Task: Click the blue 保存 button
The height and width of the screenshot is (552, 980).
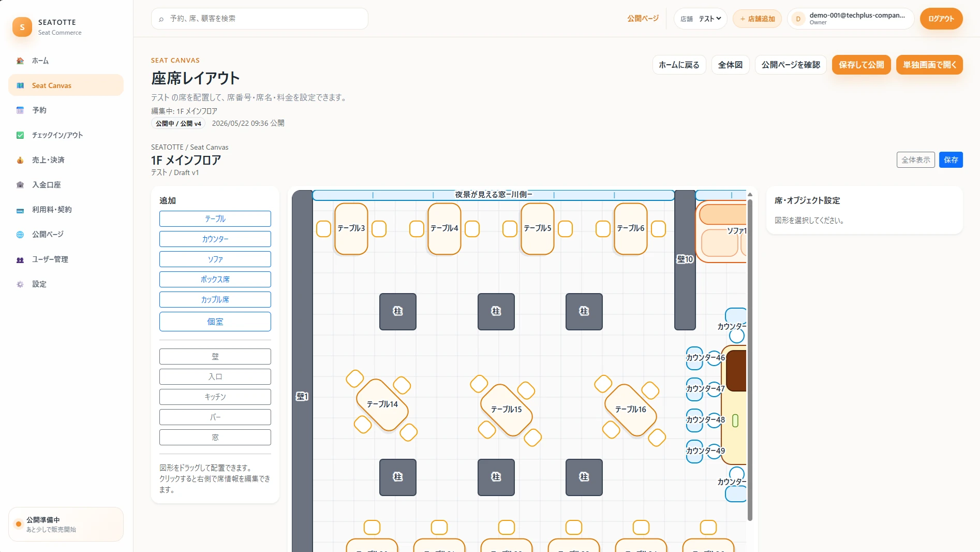Action: (x=951, y=160)
